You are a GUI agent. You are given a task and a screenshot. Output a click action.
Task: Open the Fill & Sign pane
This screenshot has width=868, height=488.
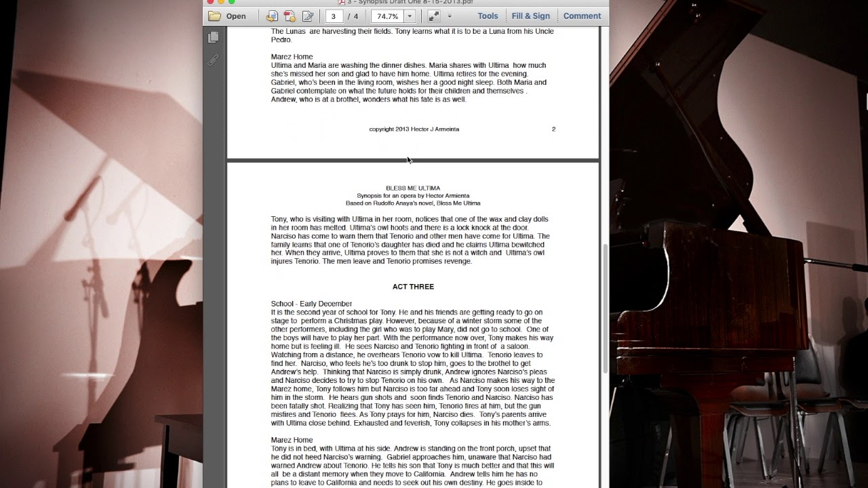pos(531,16)
